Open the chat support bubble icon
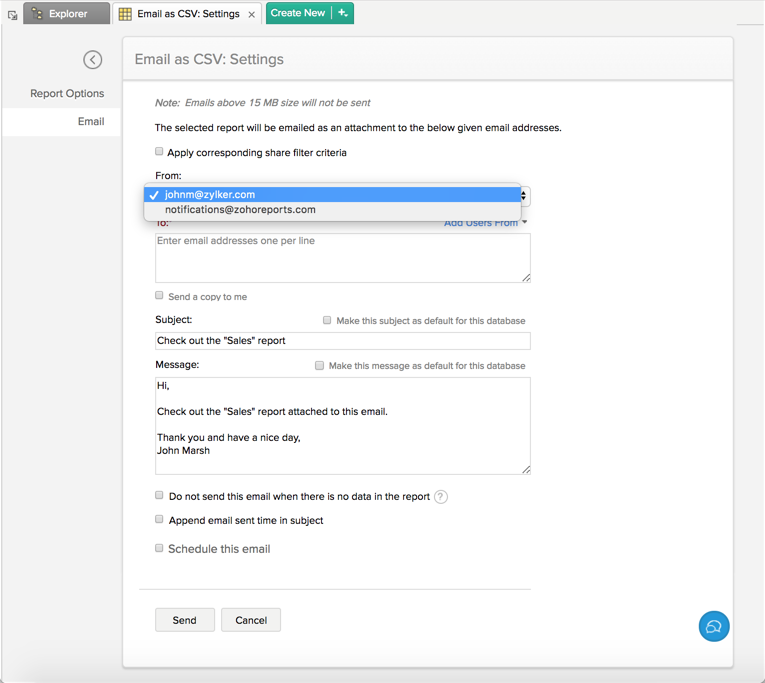 tap(713, 626)
